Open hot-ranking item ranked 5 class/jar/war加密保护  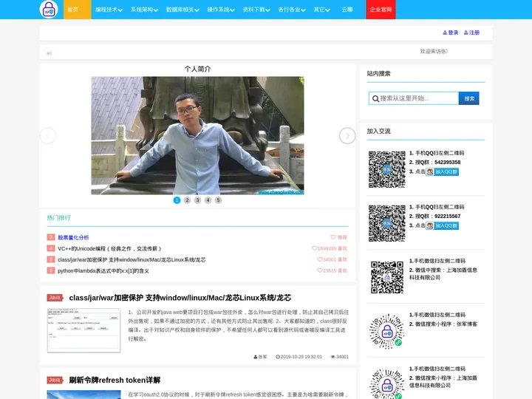[132, 260]
